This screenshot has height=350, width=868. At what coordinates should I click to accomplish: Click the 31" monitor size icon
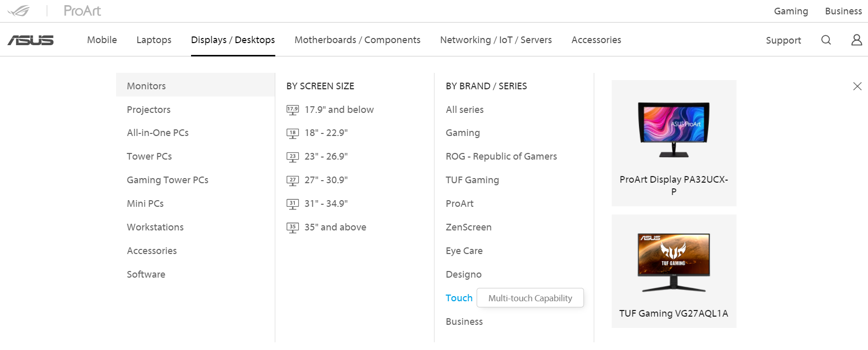(x=293, y=204)
